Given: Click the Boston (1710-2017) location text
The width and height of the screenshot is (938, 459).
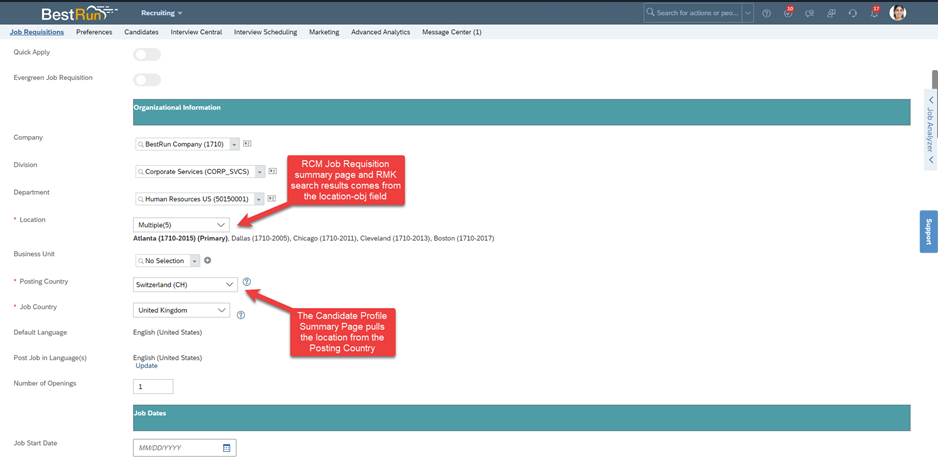Looking at the screenshot, I should (x=464, y=238).
